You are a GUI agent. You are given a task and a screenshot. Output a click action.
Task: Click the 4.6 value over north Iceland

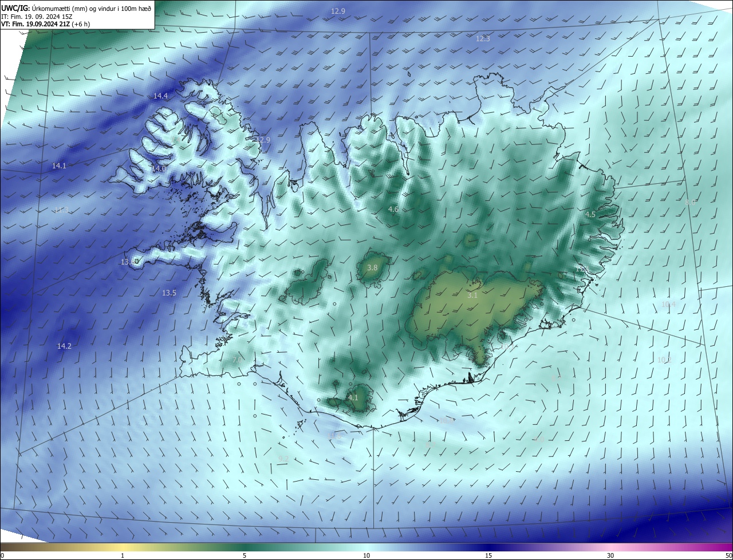tap(393, 210)
